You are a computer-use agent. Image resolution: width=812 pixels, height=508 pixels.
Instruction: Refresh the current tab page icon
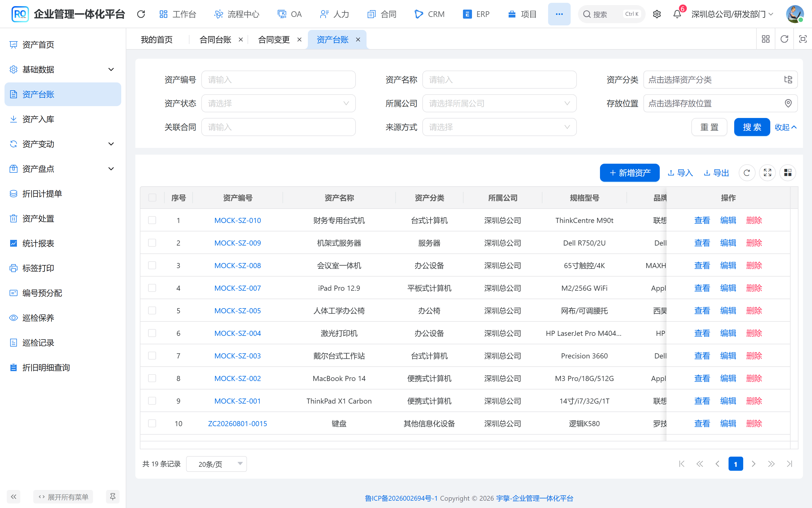[x=784, y=39]
